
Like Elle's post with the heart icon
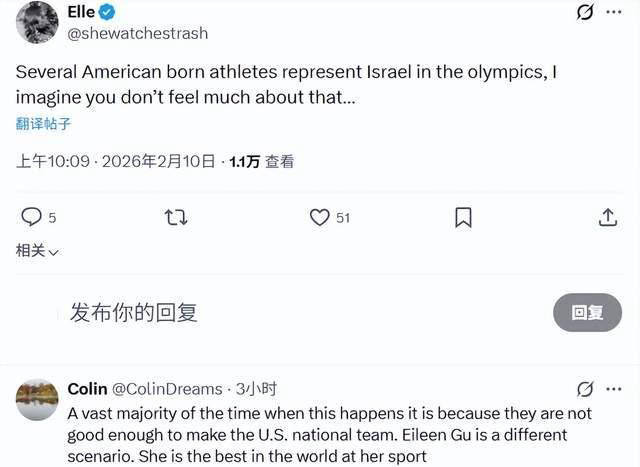[320, 217]
